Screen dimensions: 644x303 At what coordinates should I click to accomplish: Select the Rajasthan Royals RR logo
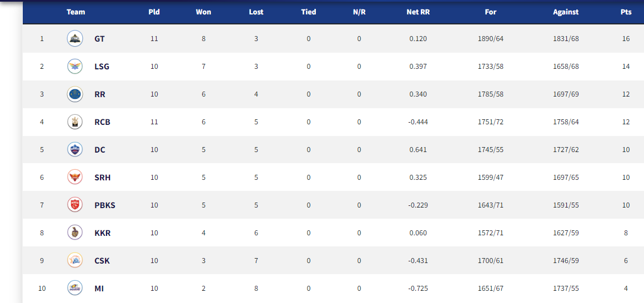[x=75, y=94]
